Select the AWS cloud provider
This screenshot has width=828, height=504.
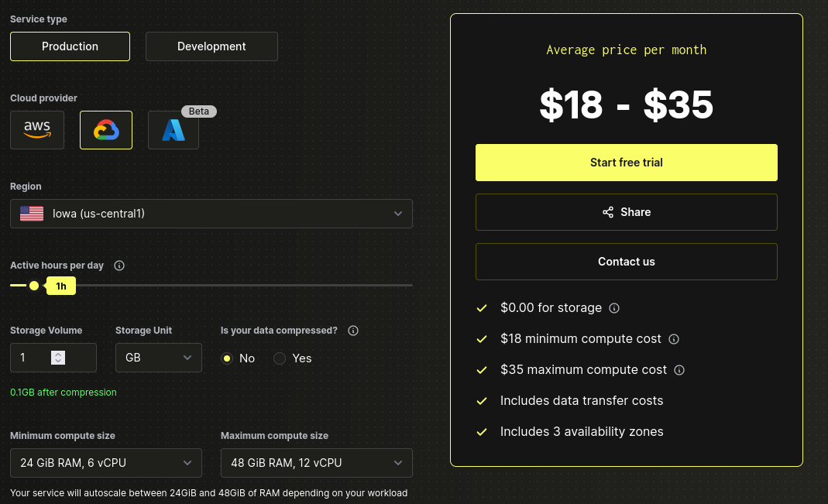coord(37,129)
